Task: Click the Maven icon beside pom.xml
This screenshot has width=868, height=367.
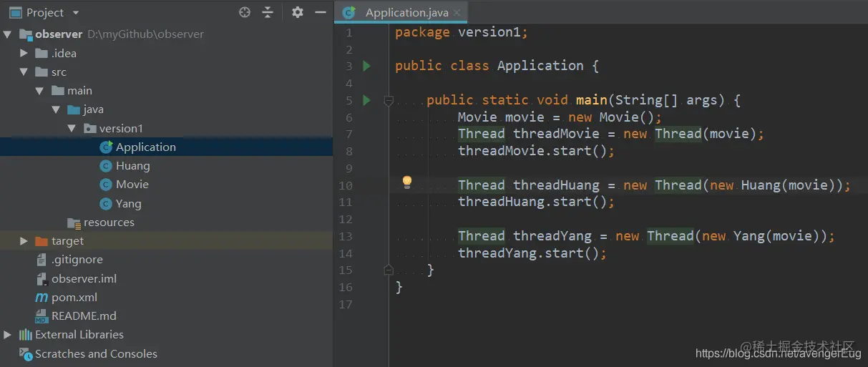Action: tap(42, 298)
